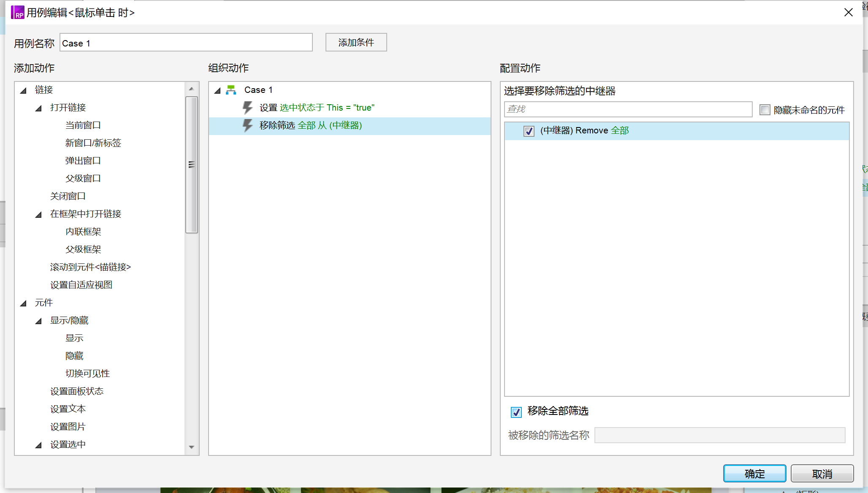Select the 内联框架 action
The image size is (868, 493).
83,232
